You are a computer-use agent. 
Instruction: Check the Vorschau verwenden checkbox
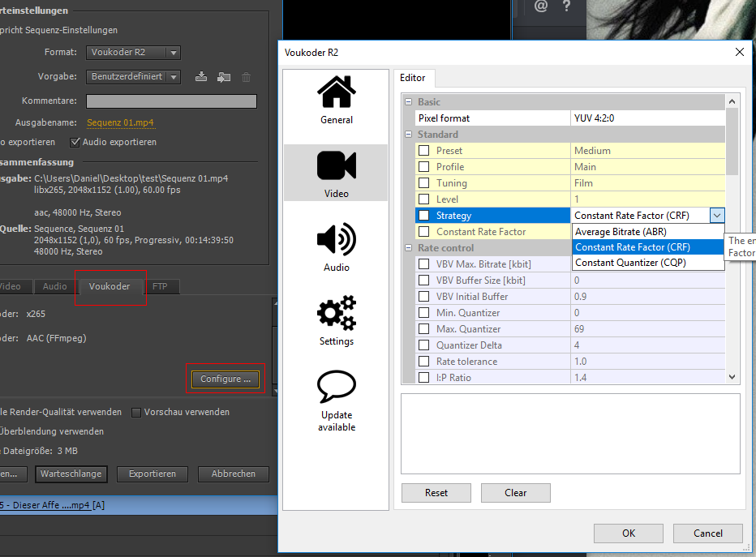pos(136,412)
